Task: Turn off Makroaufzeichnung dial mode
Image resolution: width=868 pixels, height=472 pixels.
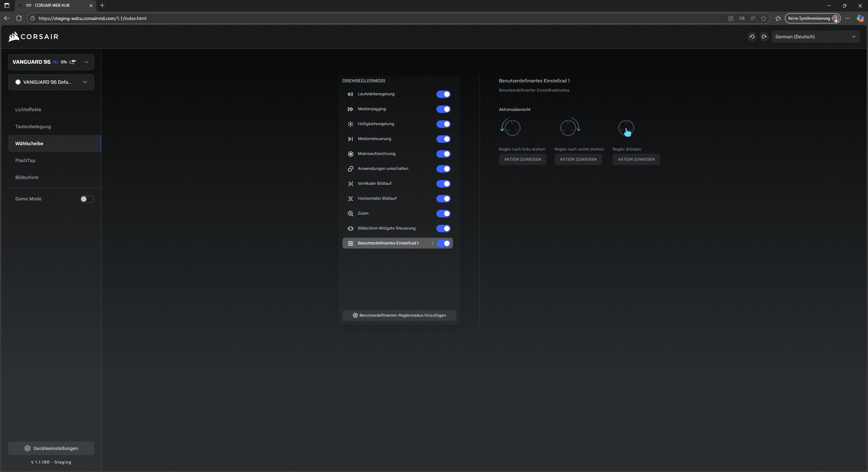Action: pos(443,154)
